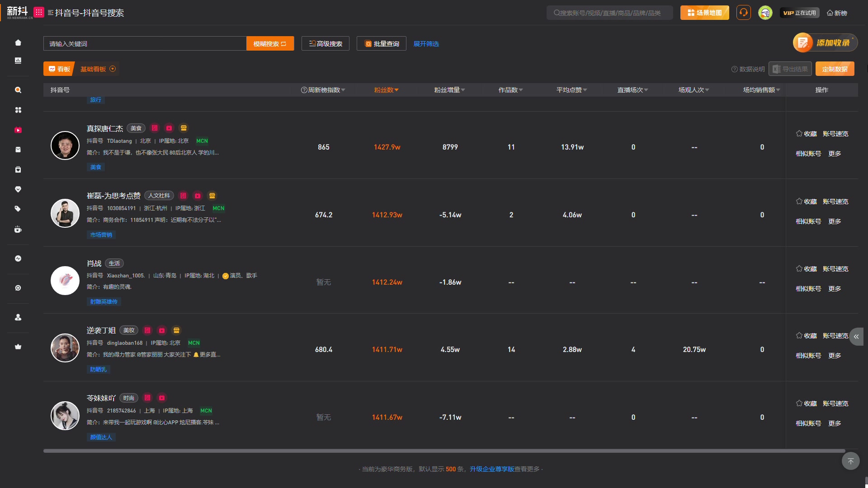Image resolution: width=868 pixels, height=488 pixels.
Task: Click the shop store icon for 崔磊-为思考点赞
Action: coord(212,196)
